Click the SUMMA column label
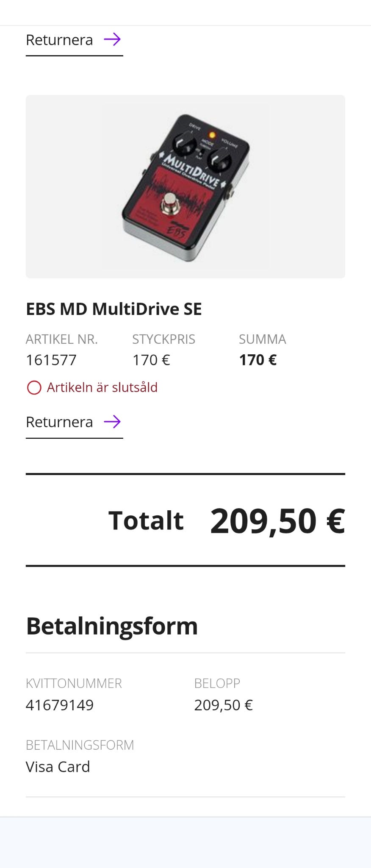Image resolution: width=371 pixels, height=868 pixels. coord(262,339)
